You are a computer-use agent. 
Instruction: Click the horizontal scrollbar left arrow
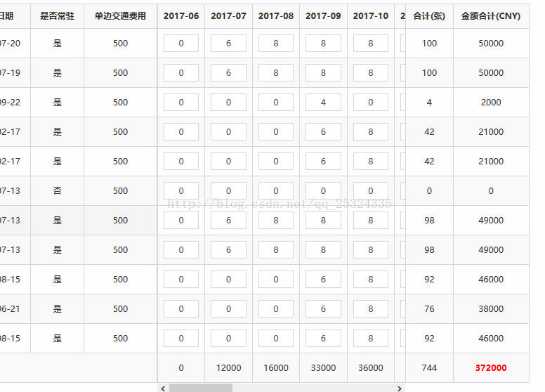point(163,388)
